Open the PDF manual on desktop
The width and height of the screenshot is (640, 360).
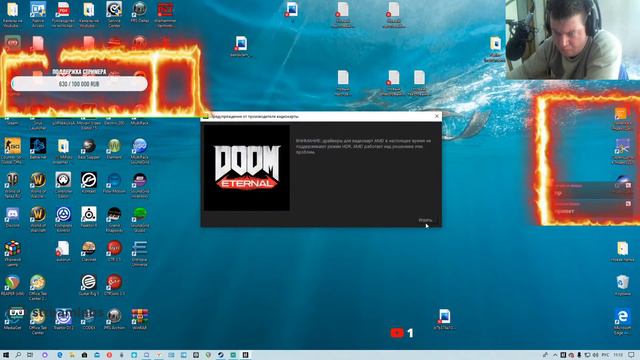click(x=63, y=14)
